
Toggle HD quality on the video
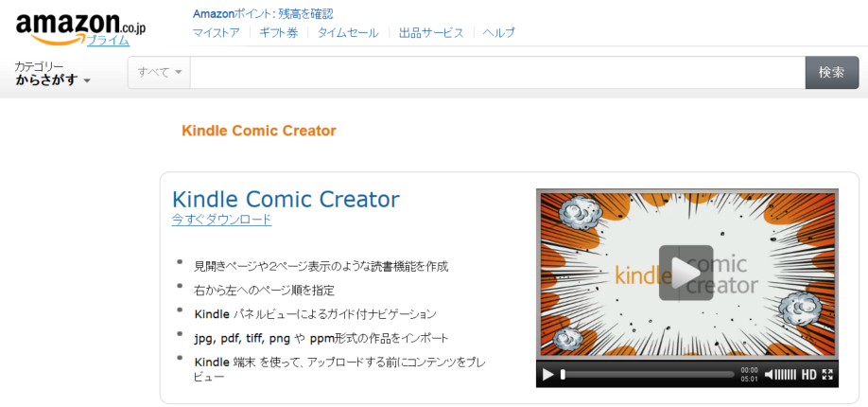[x=808, y=375]
